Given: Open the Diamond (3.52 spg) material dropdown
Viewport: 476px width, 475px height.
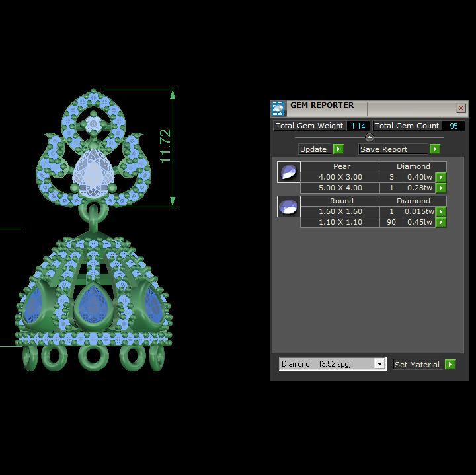Looking at the screenshot, I should click(x=379, y=363).
